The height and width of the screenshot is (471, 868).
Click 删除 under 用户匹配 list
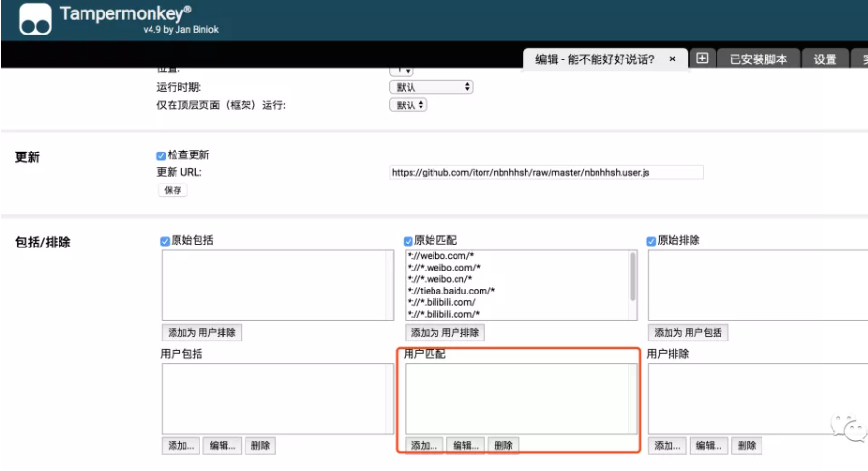point(504,445)
